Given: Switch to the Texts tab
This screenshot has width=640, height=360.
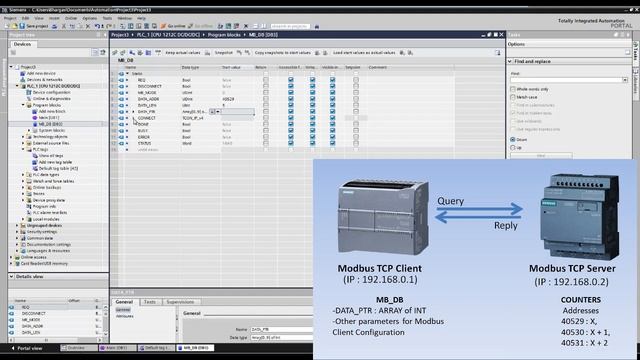Looking at the screenshot, I should pyautogui.click(x=150, y=302).
